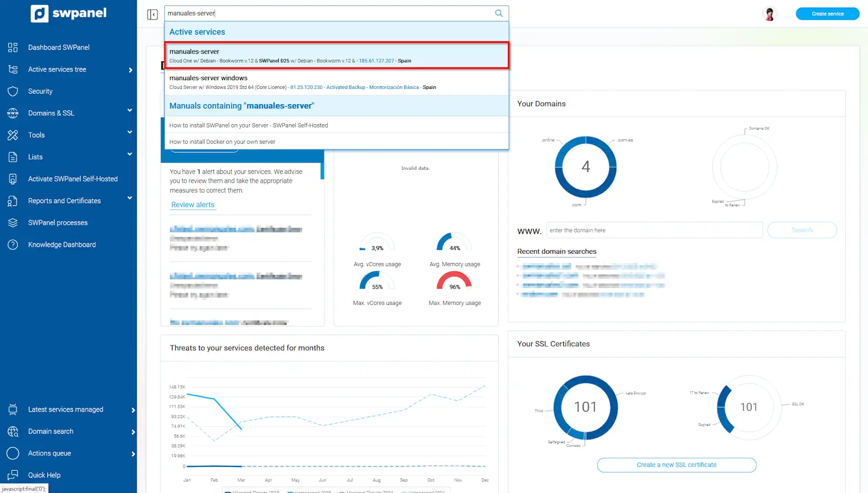
Task: Click the search magnifier icon
Action: pyautogui.click(x=499, y=14)
